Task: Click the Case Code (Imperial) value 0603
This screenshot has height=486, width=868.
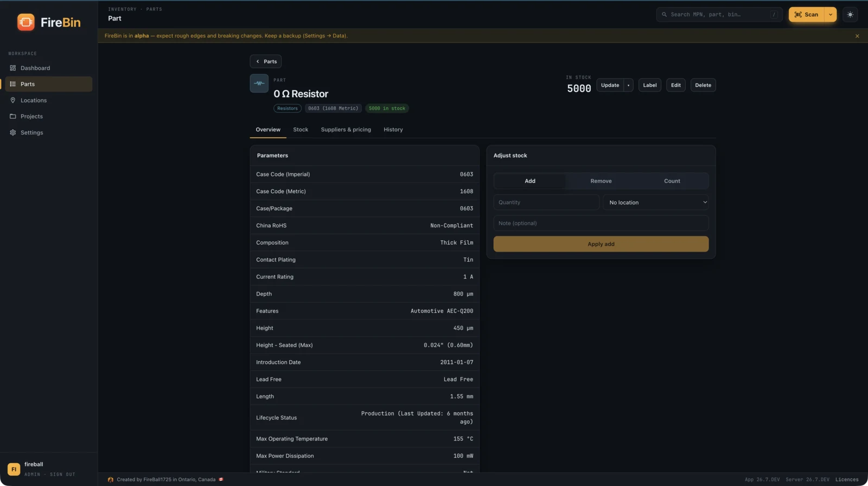Action: click(x=467, y=174)
